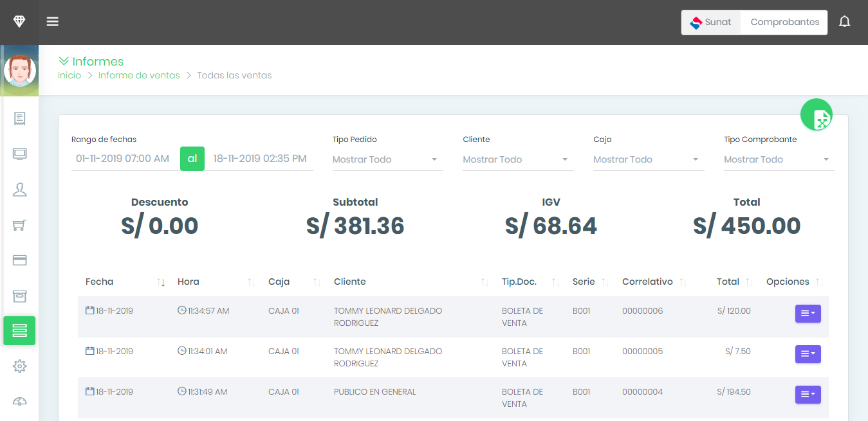
Task: Open the notifications bell icon
Action: pyautogui.click(x=844, y=22)
